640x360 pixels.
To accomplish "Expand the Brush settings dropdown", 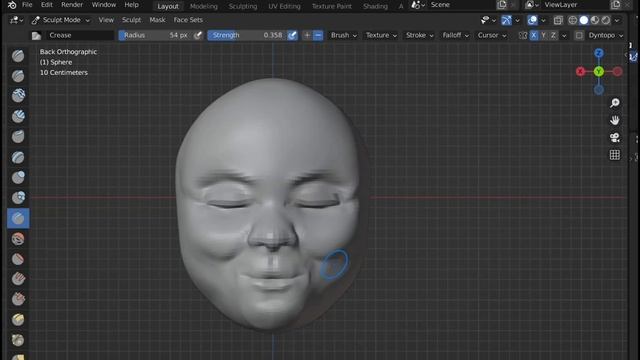I will (344, 36).
